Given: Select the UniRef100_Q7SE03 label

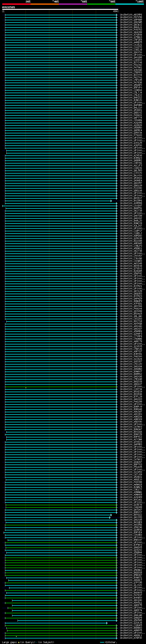Looking at the screenshot, I should click(131, 268).
